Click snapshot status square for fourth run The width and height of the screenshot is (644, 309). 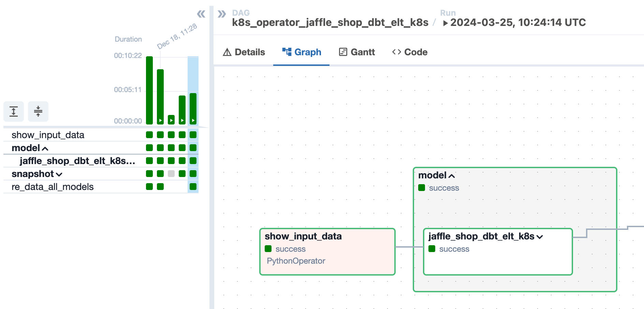point(182,174)
